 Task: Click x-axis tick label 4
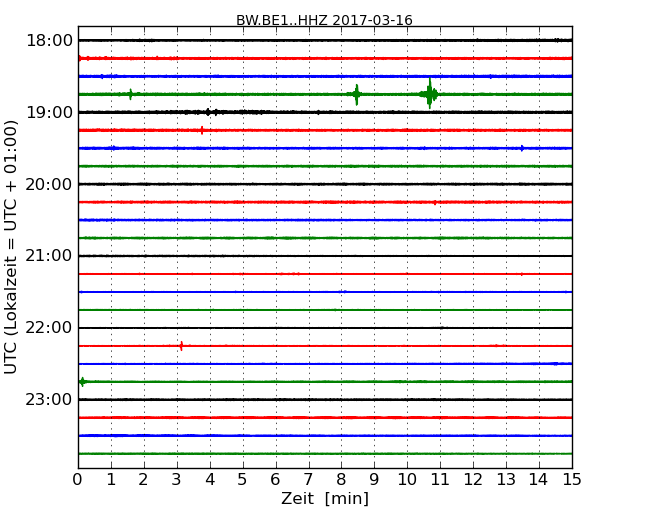(210, 480)
